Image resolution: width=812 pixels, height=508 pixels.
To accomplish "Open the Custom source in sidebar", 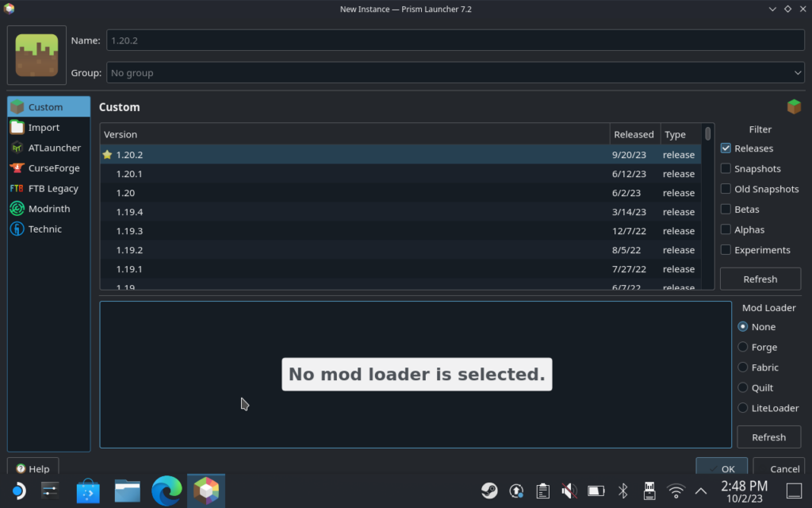I will [48, 107].
